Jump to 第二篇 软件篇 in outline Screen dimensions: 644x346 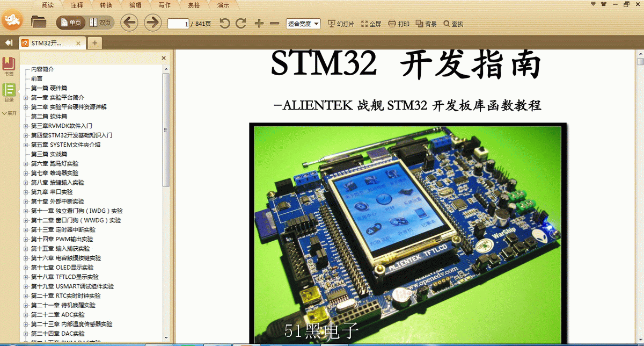click(49, 117)
